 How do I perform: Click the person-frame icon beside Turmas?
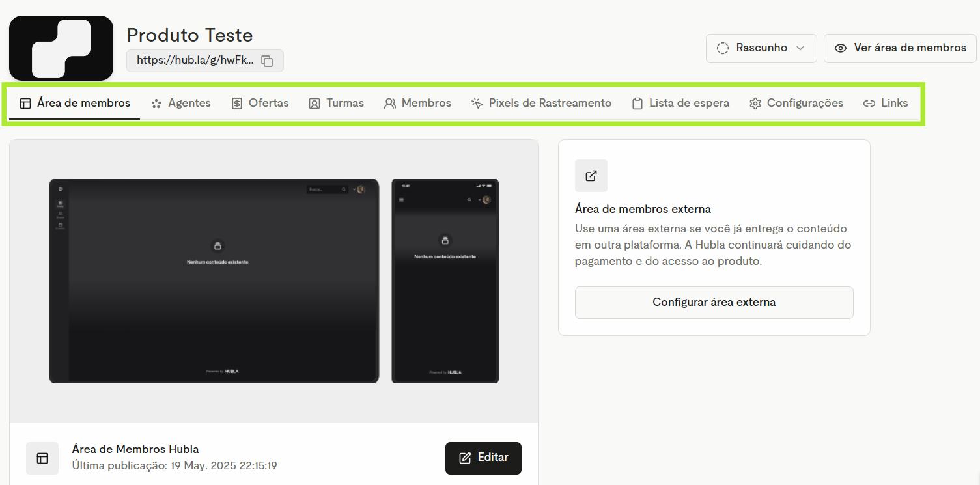pos(315,104)
